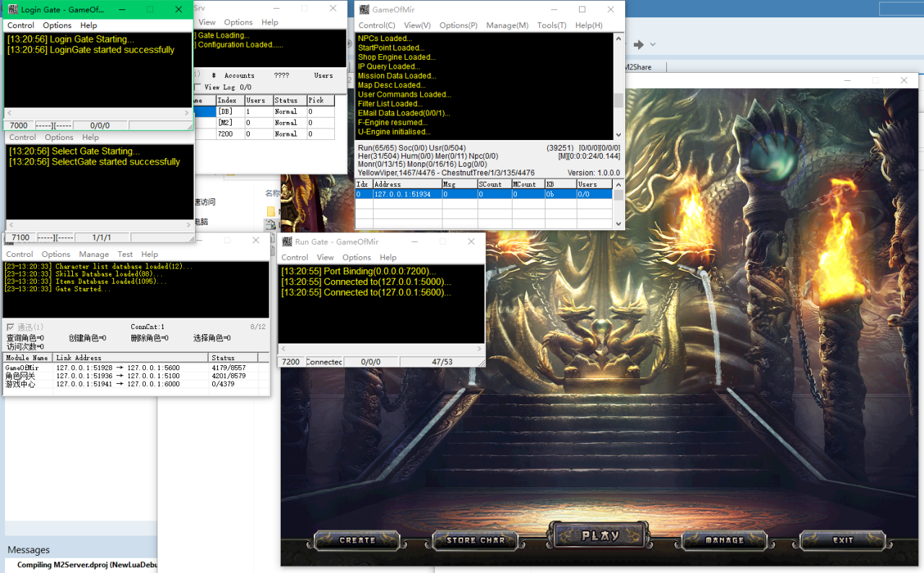Click the 'LoginGate started successfully' log line

pyautogui.click(x=91, y=50)
